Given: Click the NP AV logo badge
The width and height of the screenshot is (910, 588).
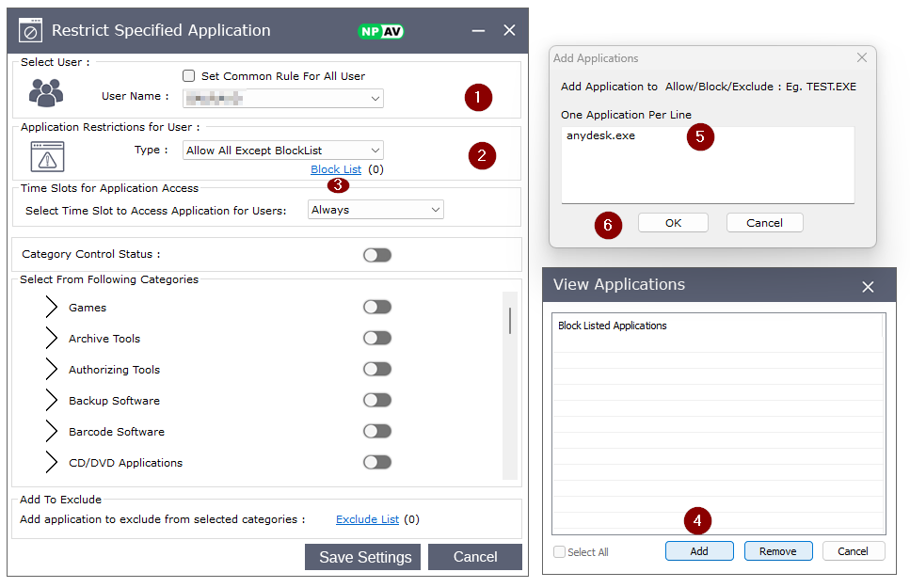Looking at the screenshot, I should coord(381,31).
